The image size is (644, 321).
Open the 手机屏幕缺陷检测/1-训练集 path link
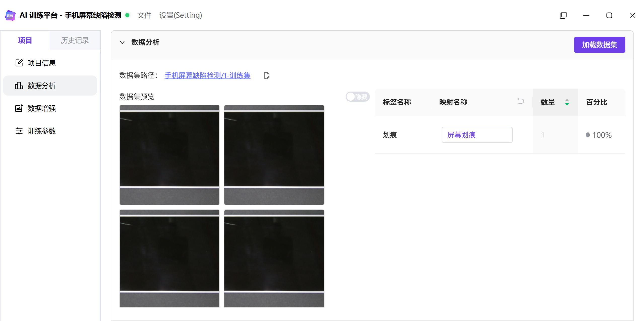[x=208, y=75]
